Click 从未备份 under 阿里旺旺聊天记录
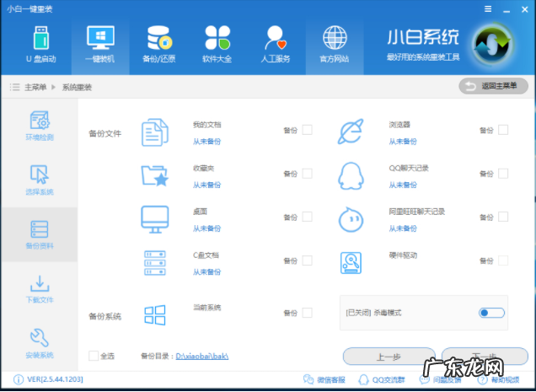 point(403,228)
